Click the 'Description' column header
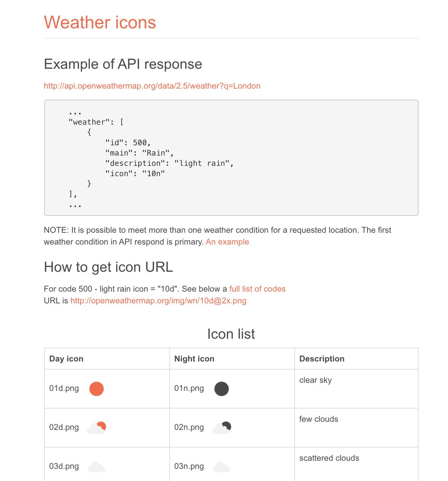Image resolution: width=448 pixels, height=481 pixels. (x=322, y=359)
